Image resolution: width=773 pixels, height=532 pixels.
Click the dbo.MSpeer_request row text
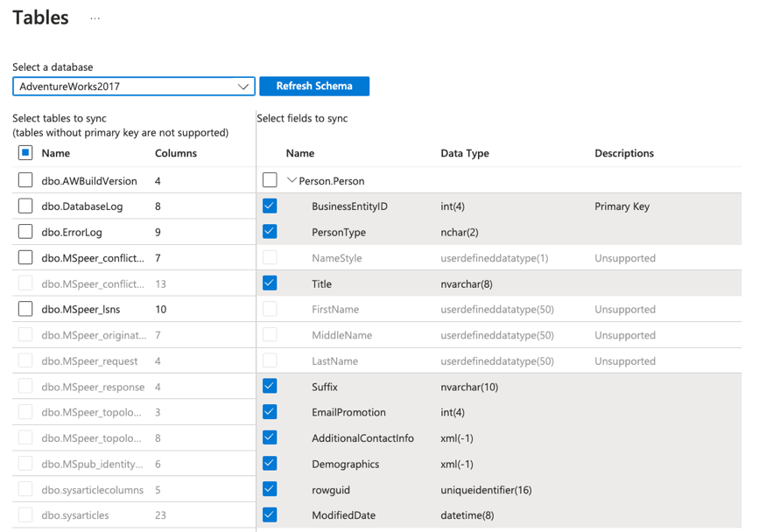[89, 361]
